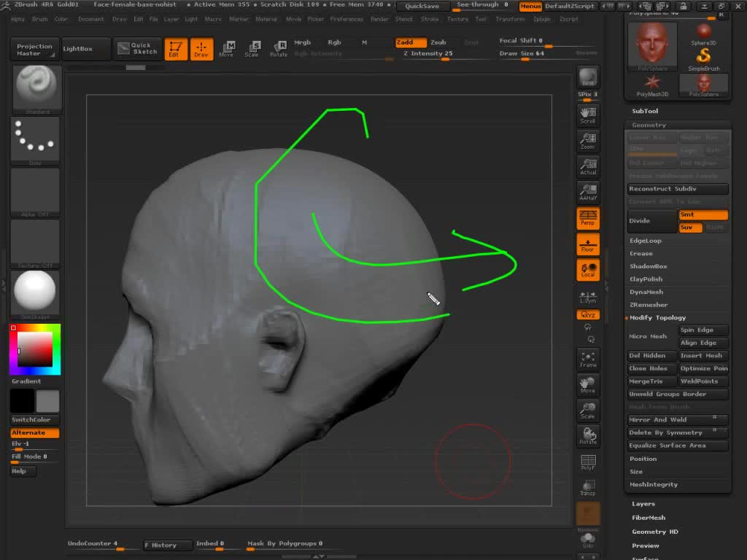Open the Alpha menu
Image resolution: width=747 pixels, height=560 pixels.
pyautogui.click(x=18, y=19)
